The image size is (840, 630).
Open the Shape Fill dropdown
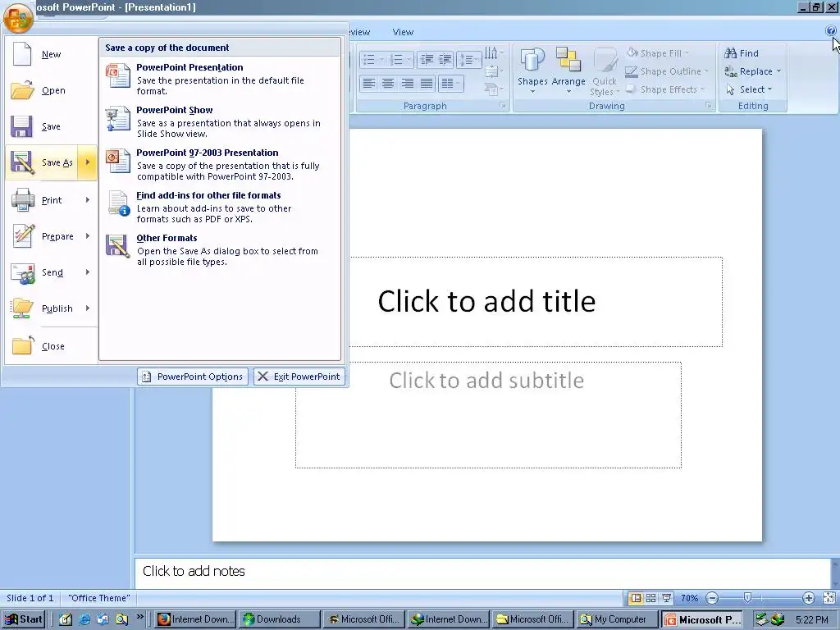(659, 53)
